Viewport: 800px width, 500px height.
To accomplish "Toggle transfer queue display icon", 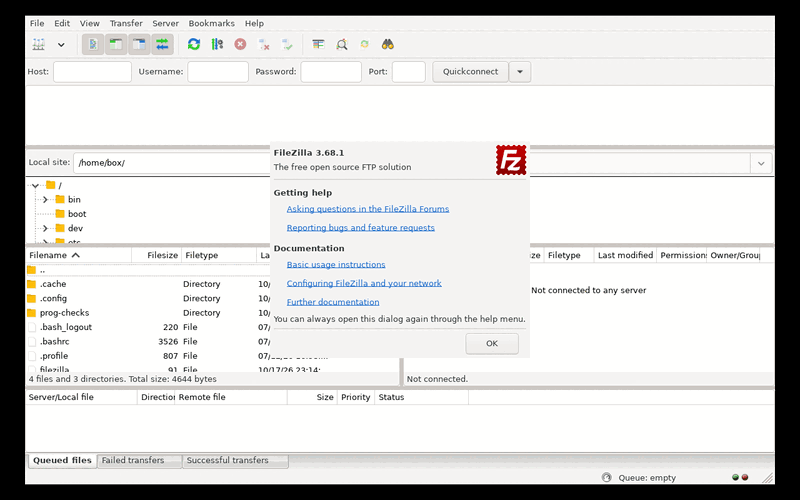I will (x=162, y=44).
